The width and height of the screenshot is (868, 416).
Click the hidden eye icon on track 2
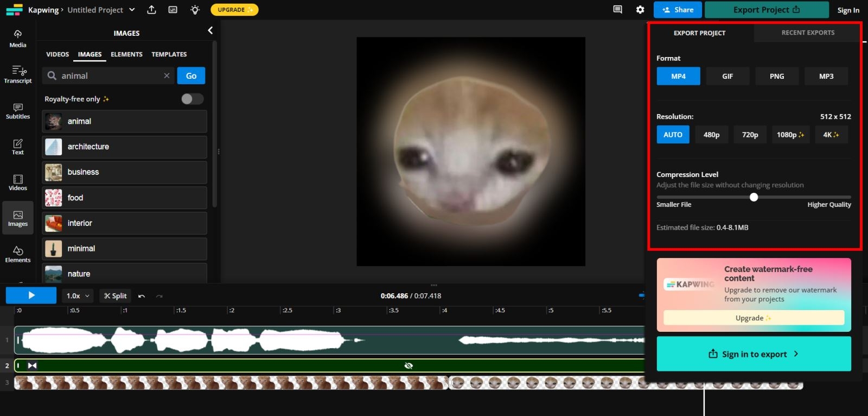tap(409, 365)
